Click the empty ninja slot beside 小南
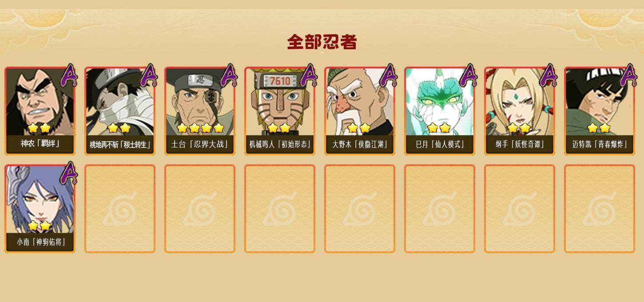This screenshot has width=644, height=302. click(x=120, y=208)
